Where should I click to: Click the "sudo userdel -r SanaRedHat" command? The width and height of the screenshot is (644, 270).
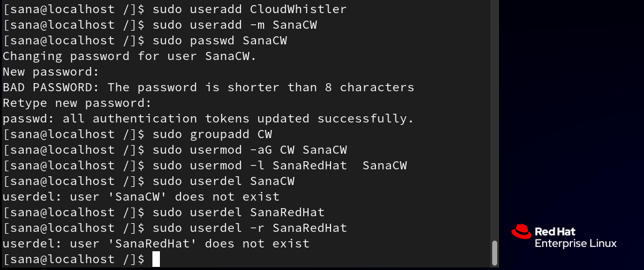[x=250, y=227]
